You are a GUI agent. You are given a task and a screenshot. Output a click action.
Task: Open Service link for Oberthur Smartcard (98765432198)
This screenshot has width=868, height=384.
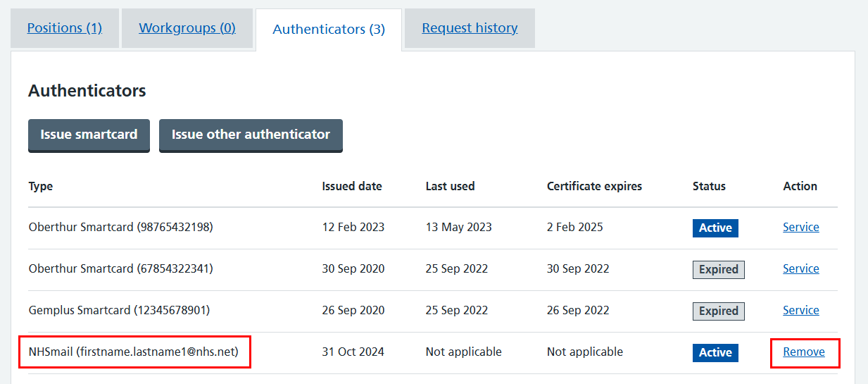click(801, 227)
